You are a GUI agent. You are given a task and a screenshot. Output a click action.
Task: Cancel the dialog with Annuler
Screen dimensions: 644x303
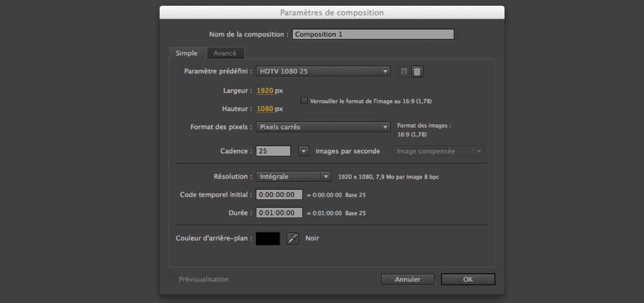tap(407, 279)
